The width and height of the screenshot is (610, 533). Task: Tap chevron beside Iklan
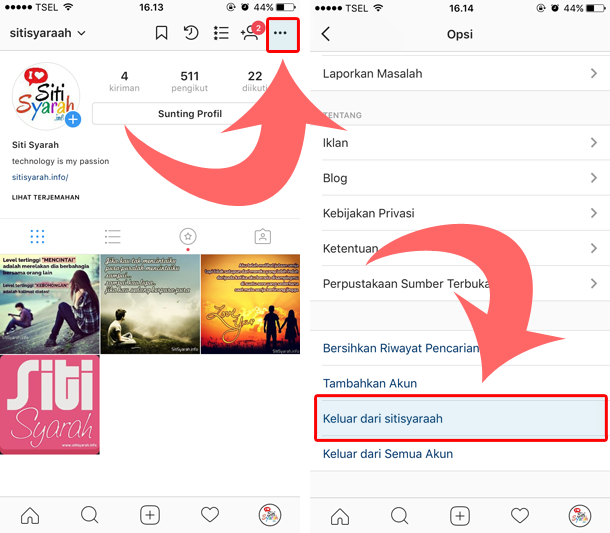tap(594, 142)
